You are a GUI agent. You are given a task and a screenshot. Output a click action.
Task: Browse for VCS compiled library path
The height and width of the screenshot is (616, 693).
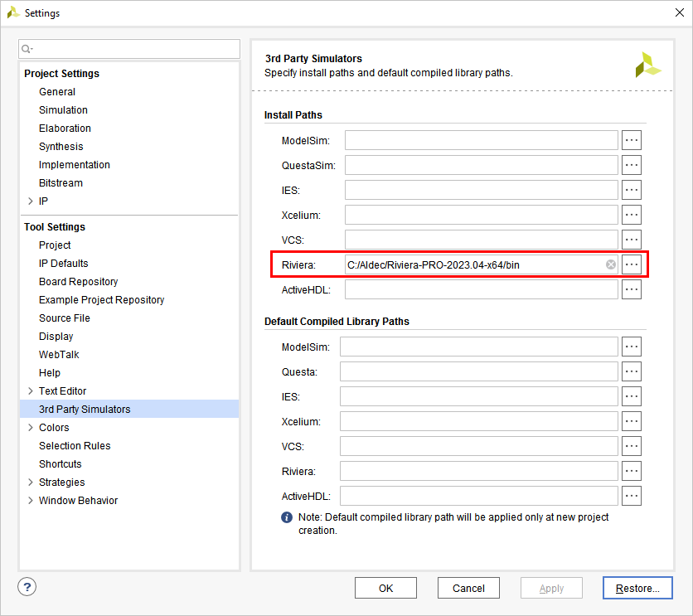click(x=632, y=446)
